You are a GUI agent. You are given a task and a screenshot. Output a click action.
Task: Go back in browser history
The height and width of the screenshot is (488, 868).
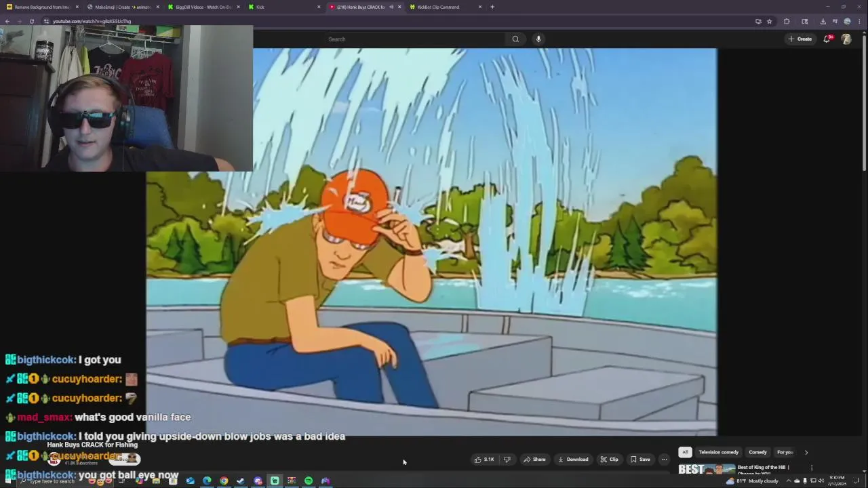7,21
